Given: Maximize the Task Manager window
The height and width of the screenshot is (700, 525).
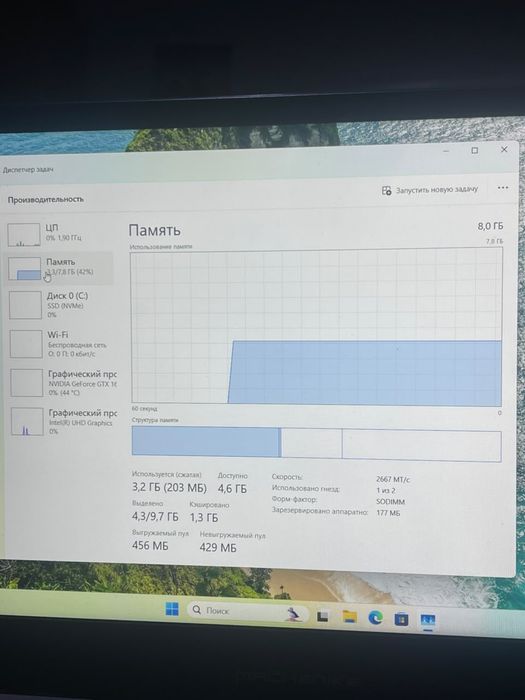Looking at the screenshot, I should tap(475, 150).
